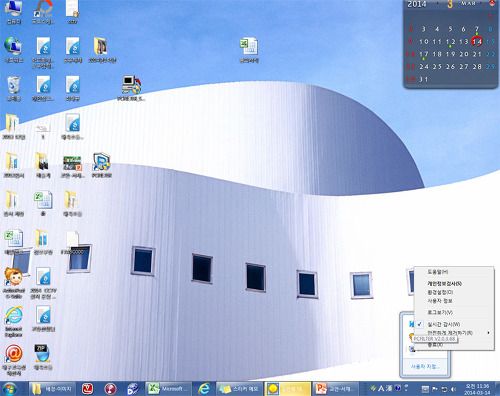
Task: Launch the cartoon character shortcut on the desktop
Action: [14, 282]
